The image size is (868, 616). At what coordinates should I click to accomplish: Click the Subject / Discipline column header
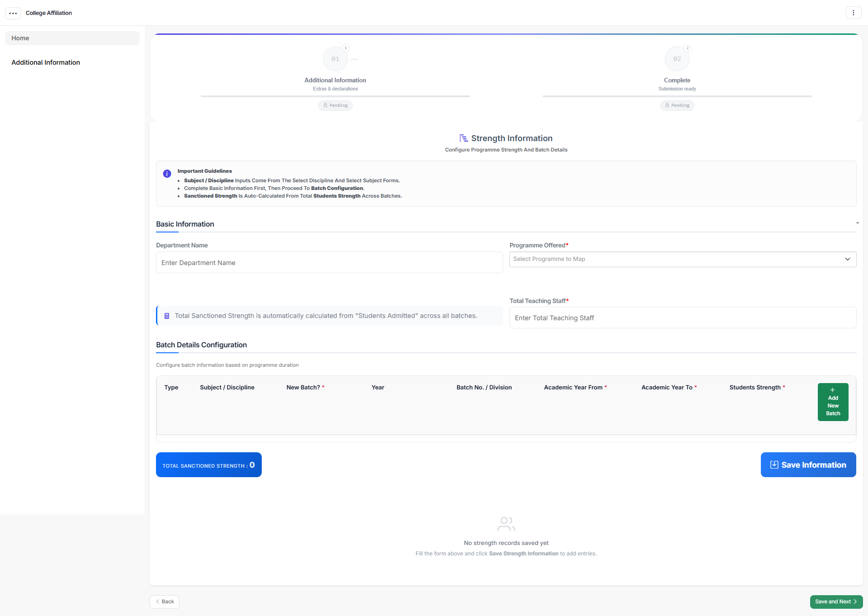point(227,387)
